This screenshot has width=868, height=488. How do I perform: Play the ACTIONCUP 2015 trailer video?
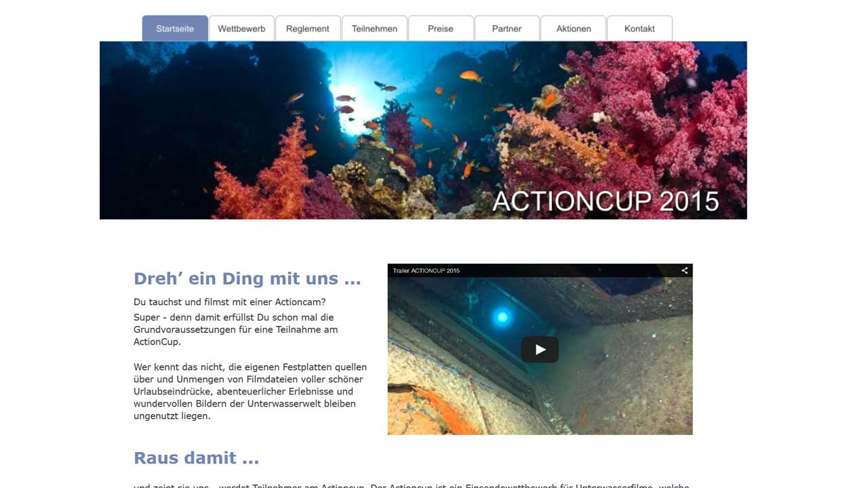539,350
